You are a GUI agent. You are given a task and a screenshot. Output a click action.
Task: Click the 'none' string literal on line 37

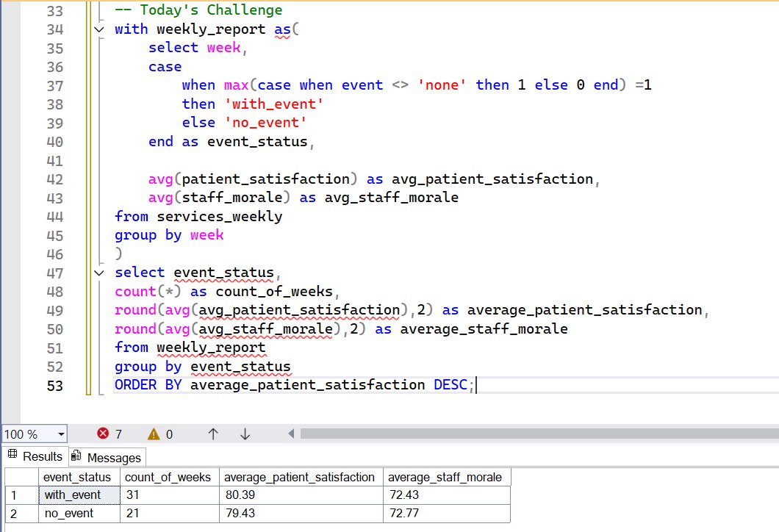[x=442, y=85]
